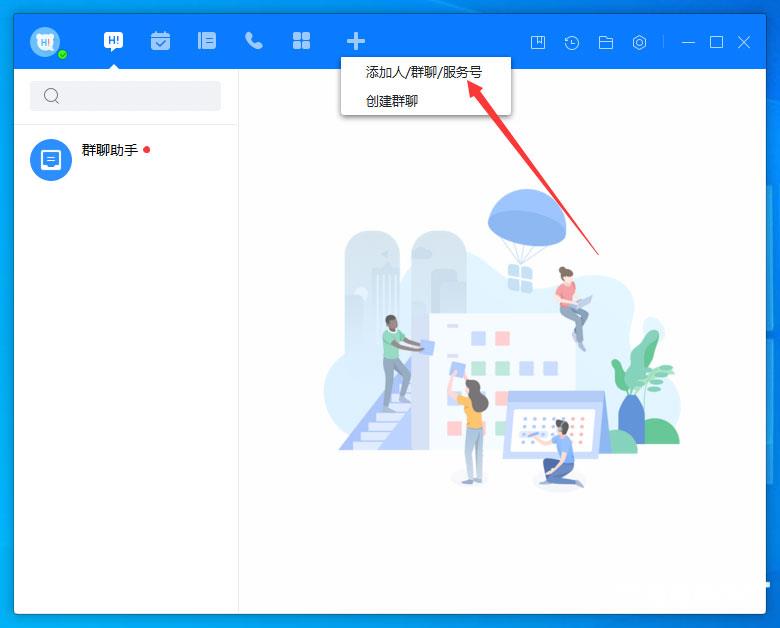
Task: Close the chat window
Action: point(744,42)
